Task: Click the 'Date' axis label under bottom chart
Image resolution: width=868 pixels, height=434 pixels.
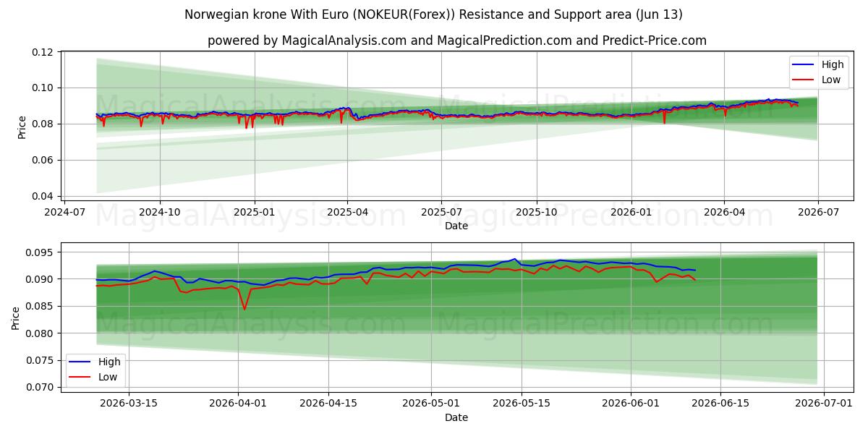Action: tap(456, 417)
